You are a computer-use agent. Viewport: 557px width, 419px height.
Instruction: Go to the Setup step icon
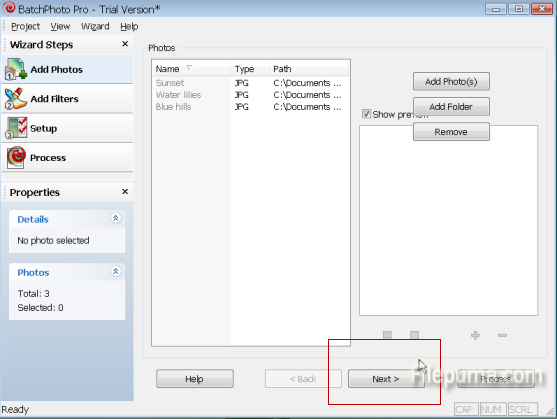(16, 128)
